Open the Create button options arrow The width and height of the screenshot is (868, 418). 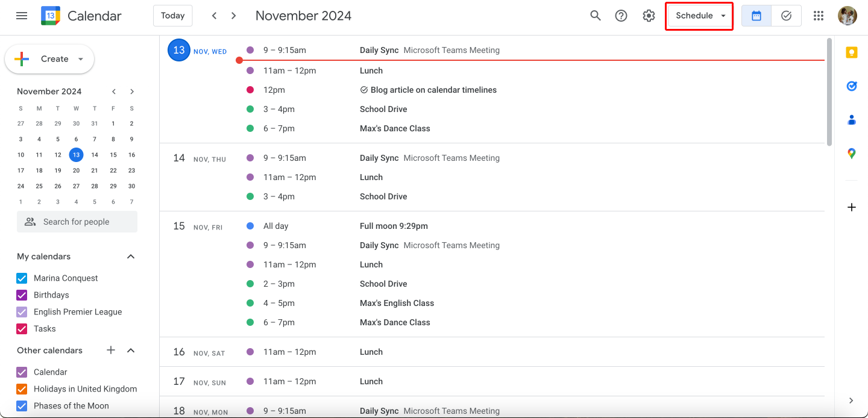(81, 59)
